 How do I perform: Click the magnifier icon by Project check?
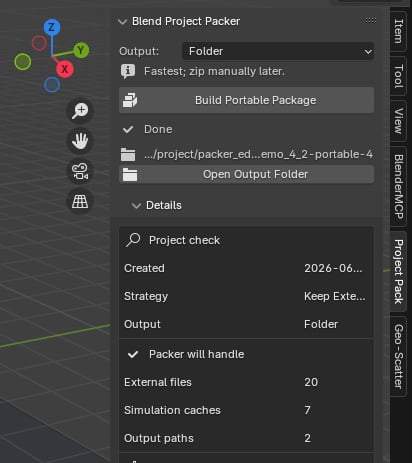[133, 240]
